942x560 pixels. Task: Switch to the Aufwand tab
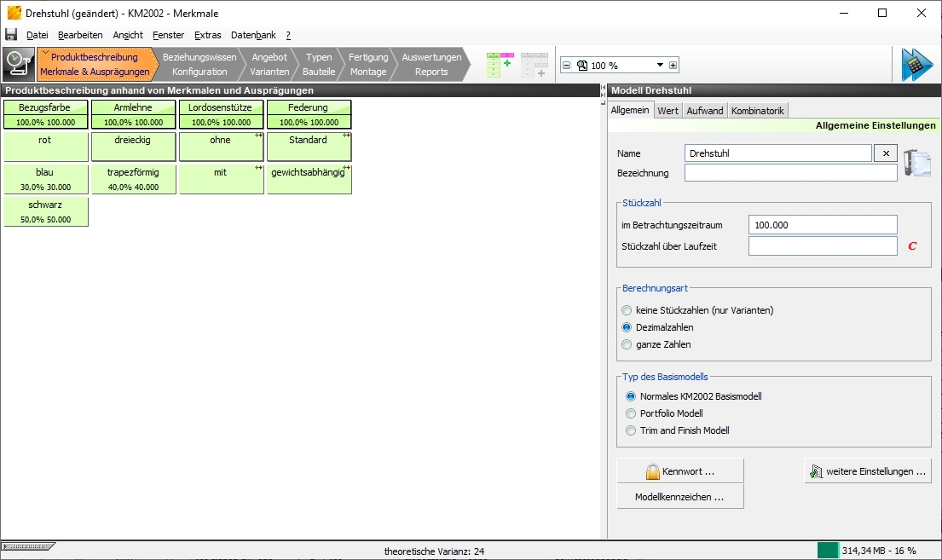705,111
